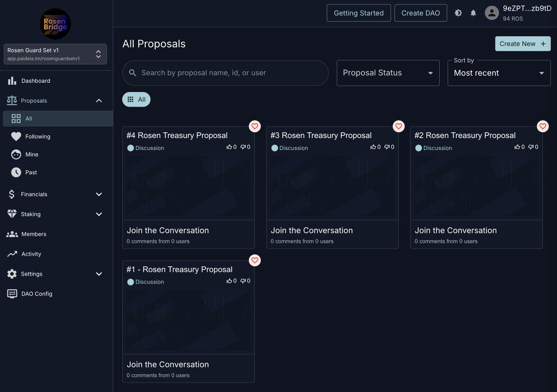
Task: Expand the Financials section chevron
Action: point(99,194)
